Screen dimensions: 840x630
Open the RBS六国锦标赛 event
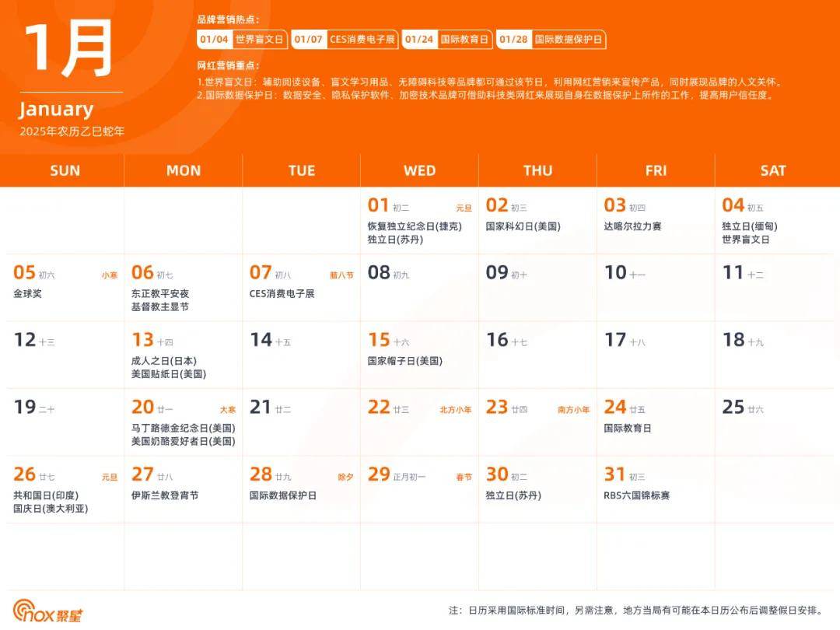point(636,495)
